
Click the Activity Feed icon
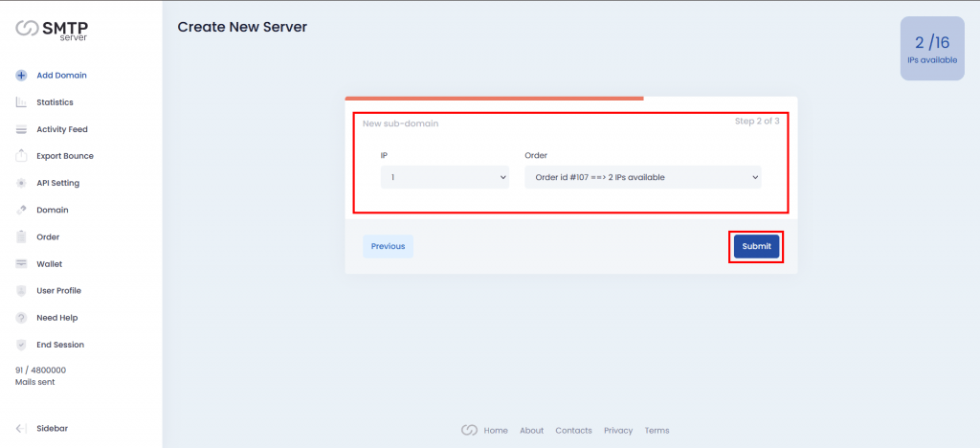coord(21,129)
